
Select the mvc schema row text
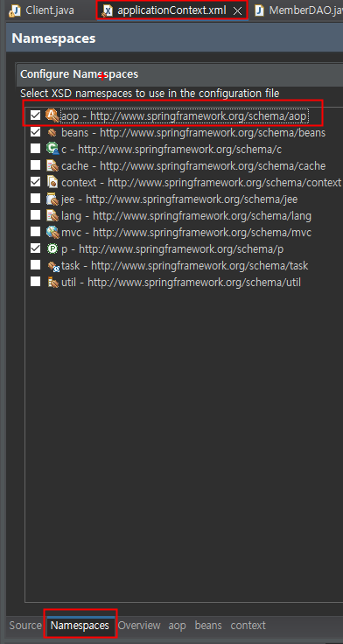tap(186, 233)
